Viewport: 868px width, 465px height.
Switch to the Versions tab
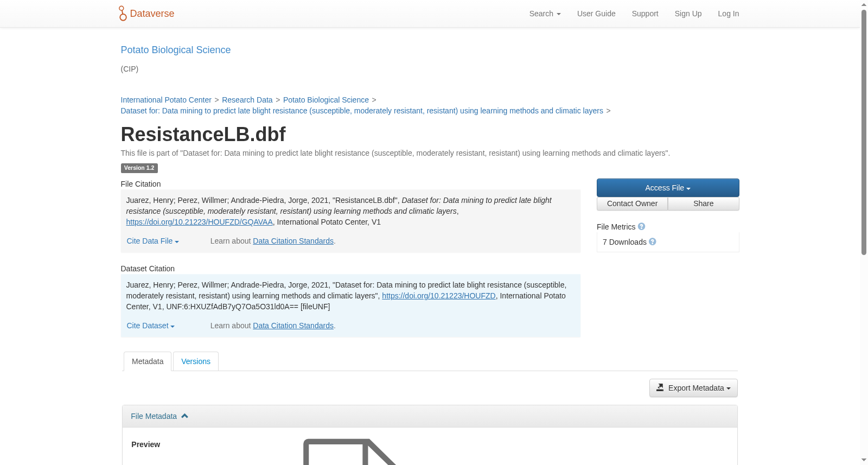click(196, 361)
